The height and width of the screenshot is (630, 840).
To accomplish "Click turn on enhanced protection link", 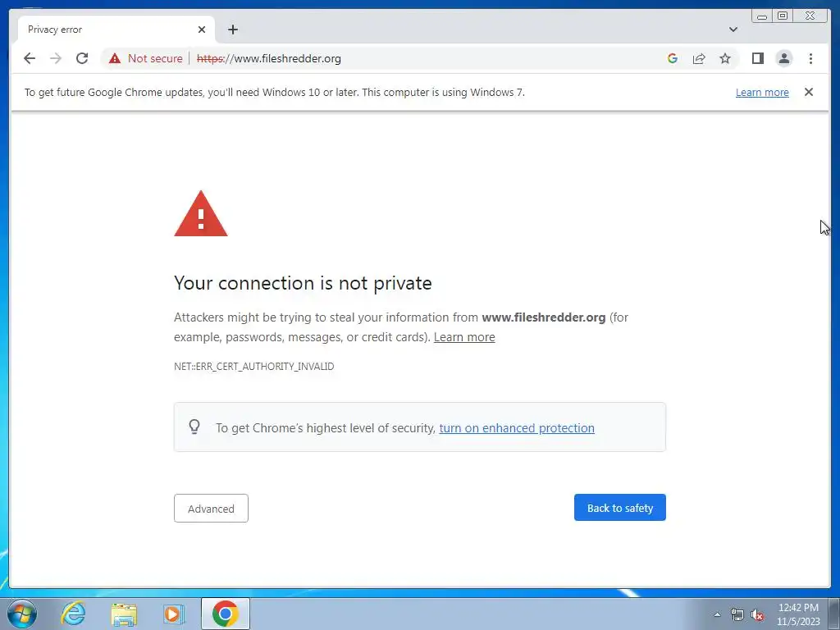I will (517, 428).
